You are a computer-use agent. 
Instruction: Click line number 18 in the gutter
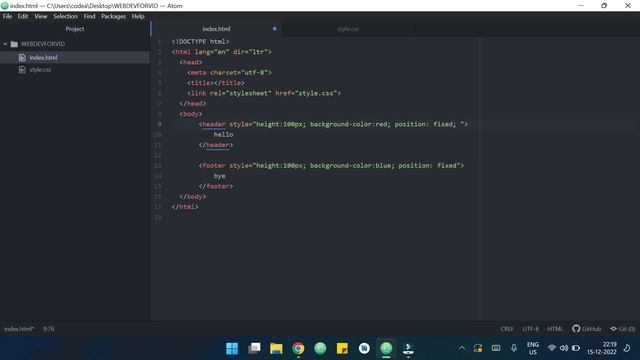coord(158,217)
